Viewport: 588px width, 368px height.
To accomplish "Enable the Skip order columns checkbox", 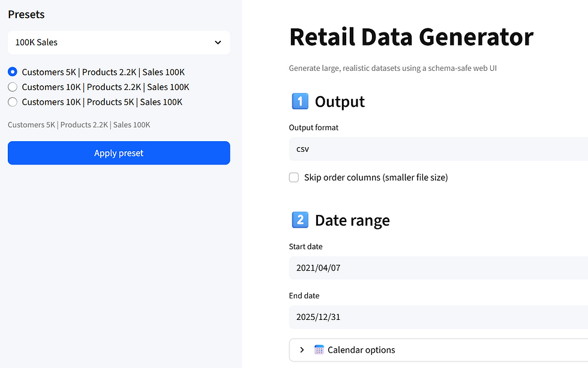I will (x=294, y=178).
